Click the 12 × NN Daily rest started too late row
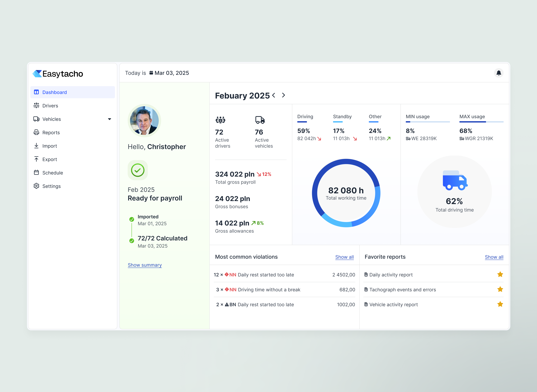Screen dimensions: 537x392 pos(284,275)
